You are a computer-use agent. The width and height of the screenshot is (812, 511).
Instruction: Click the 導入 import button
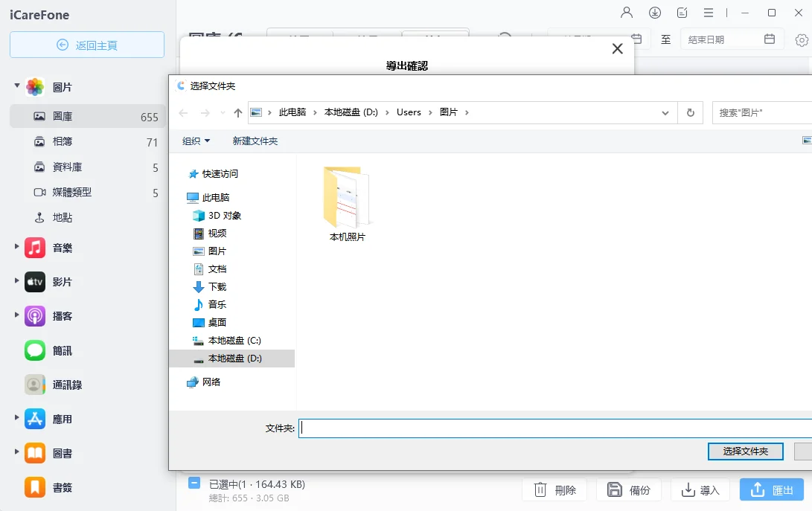pyautogui.click(x=700, y=489)
